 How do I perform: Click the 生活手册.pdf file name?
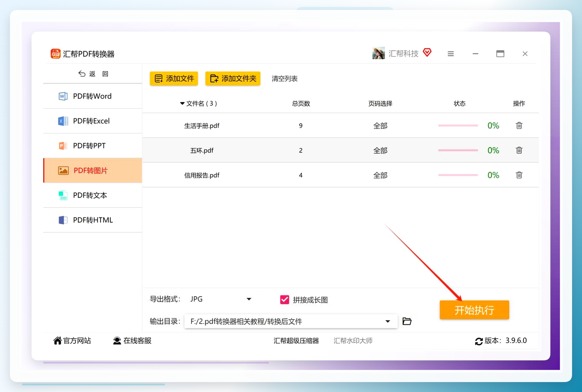[x=202, y=126]
